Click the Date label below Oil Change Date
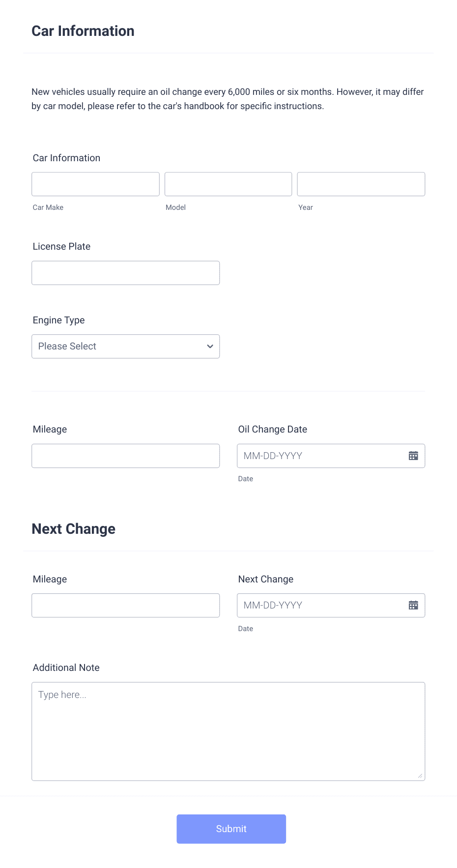 [x=245, y=478]
